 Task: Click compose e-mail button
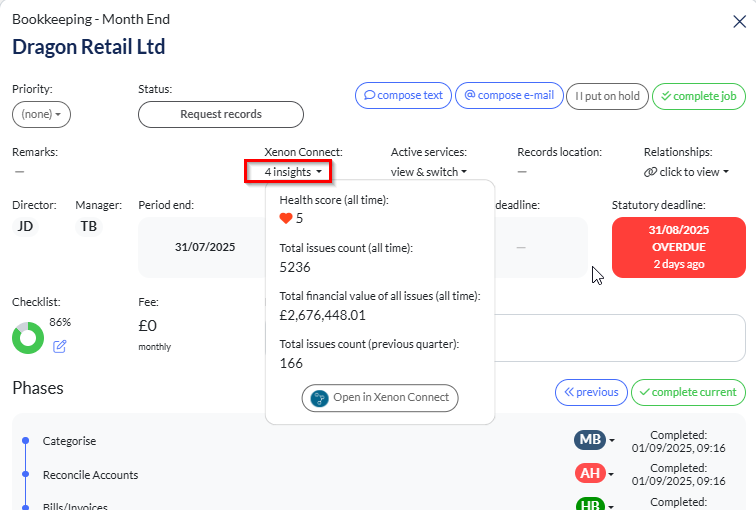[x=509, y=96]
